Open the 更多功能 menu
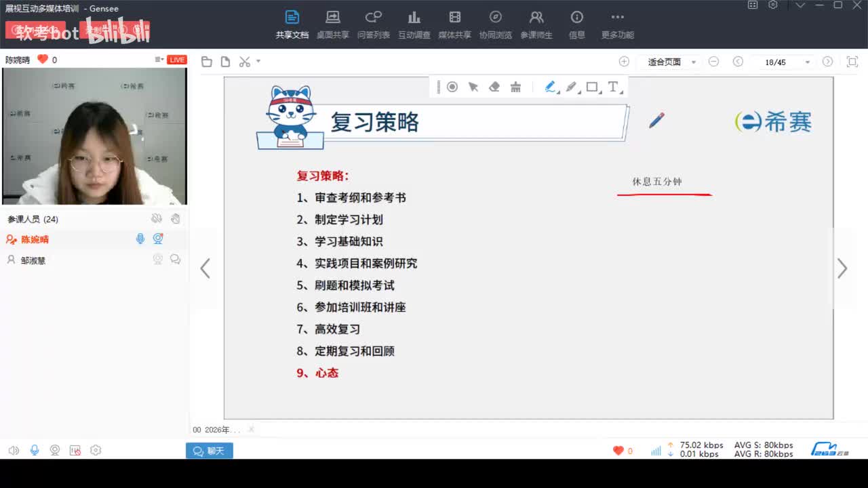 pyautogui.click(x=617, y=24)
